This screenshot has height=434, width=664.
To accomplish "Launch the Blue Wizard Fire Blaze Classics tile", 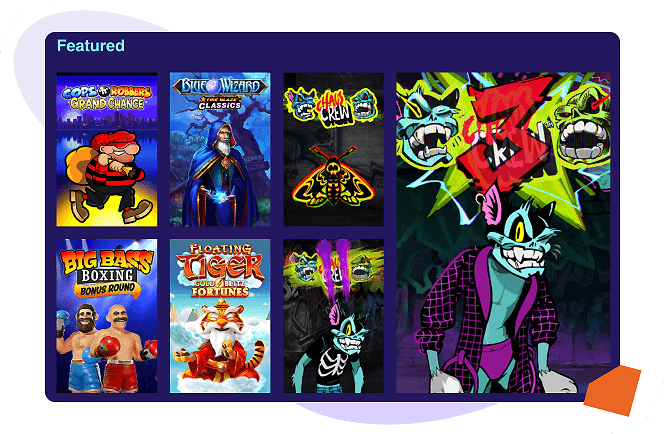I will point(220,149).
